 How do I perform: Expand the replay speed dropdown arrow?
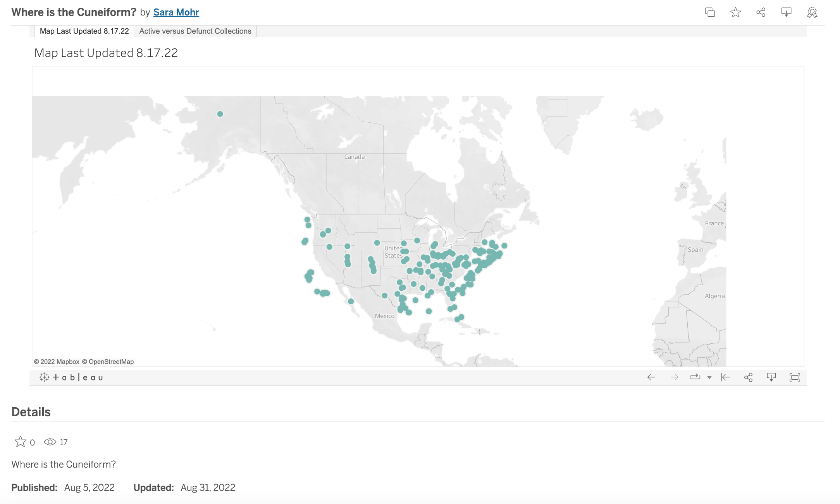[709, 377]
